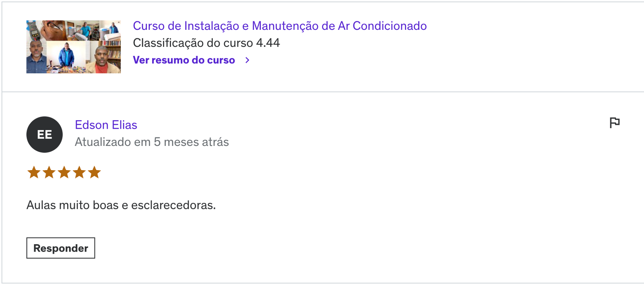
Task: Click the Atualizado em 5 meses atrás timestamp
Action: [152, 142]
